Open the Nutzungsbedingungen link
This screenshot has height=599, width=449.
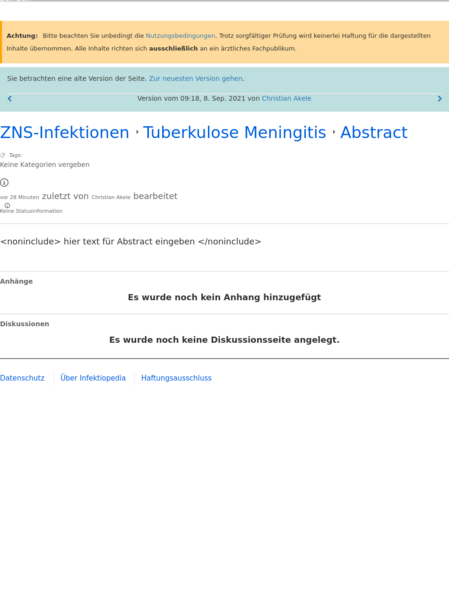[180, 36]
